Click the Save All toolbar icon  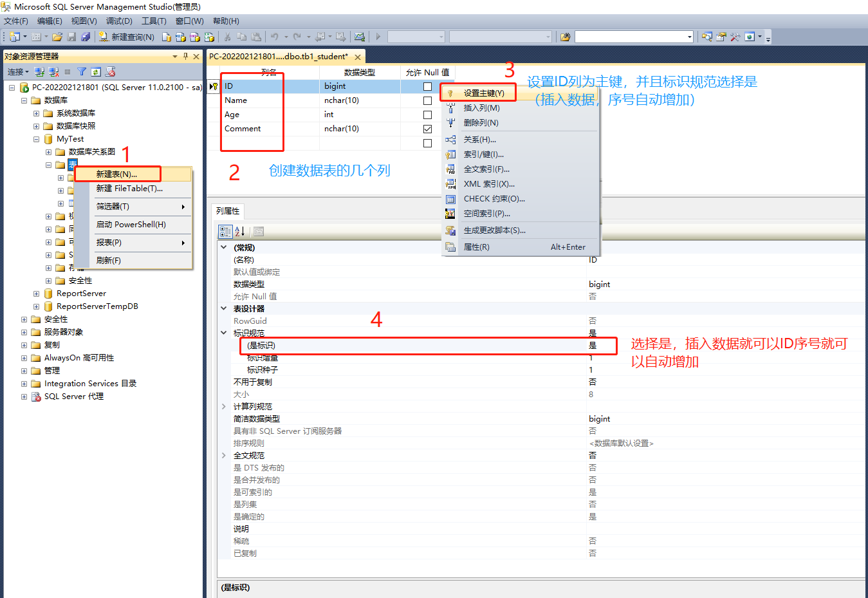pos(86,37)
